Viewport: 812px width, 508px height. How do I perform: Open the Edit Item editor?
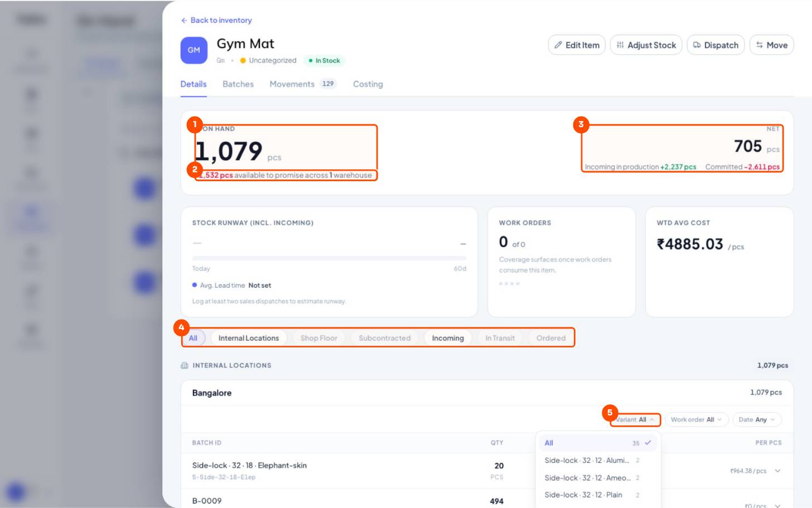577,45
